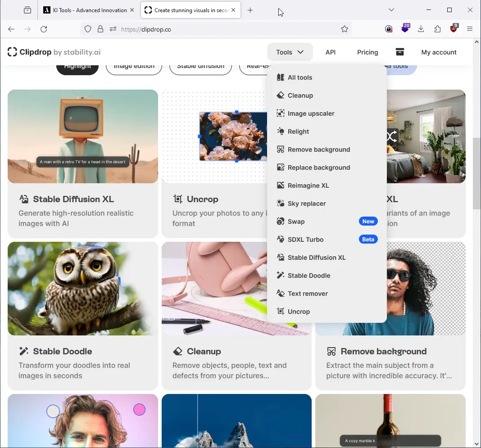481x448 pixels.
Task: Click the owl doodle thumbnail
Action: tap(83, 289)
